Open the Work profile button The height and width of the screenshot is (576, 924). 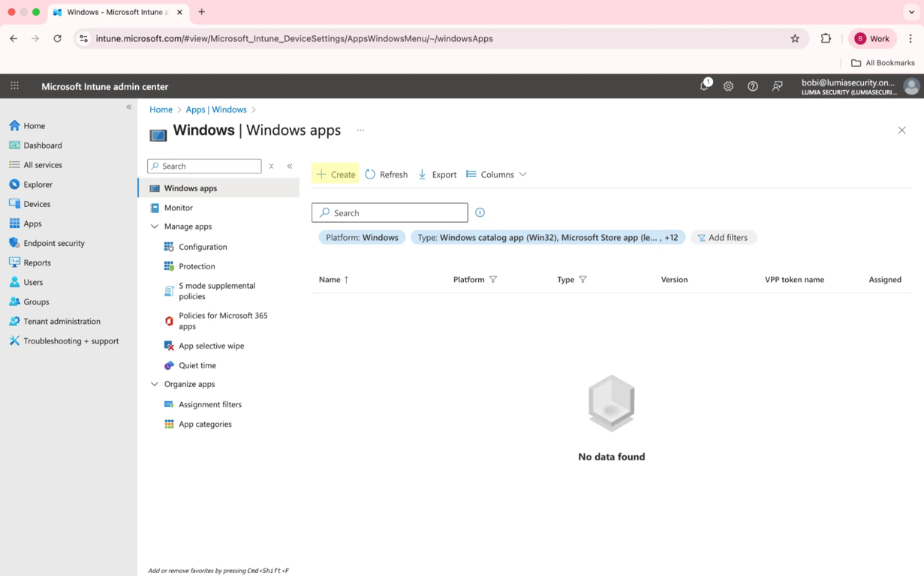pos(872,38)
